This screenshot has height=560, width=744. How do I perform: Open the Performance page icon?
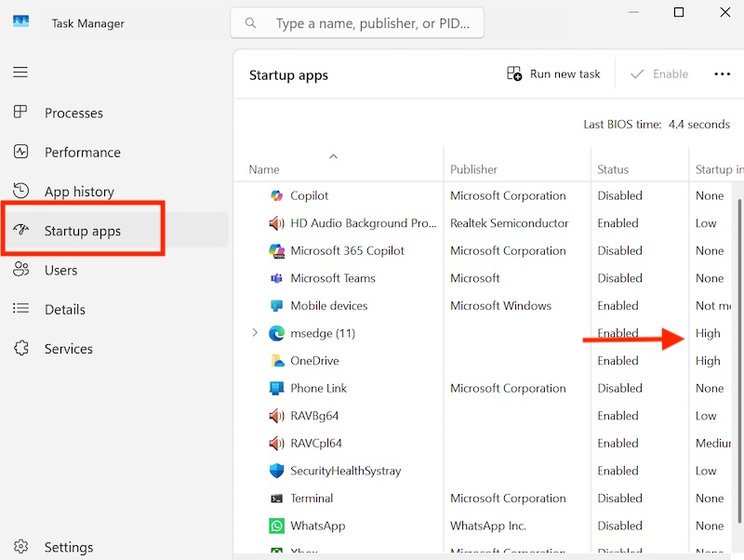click(x=20, y=152)
